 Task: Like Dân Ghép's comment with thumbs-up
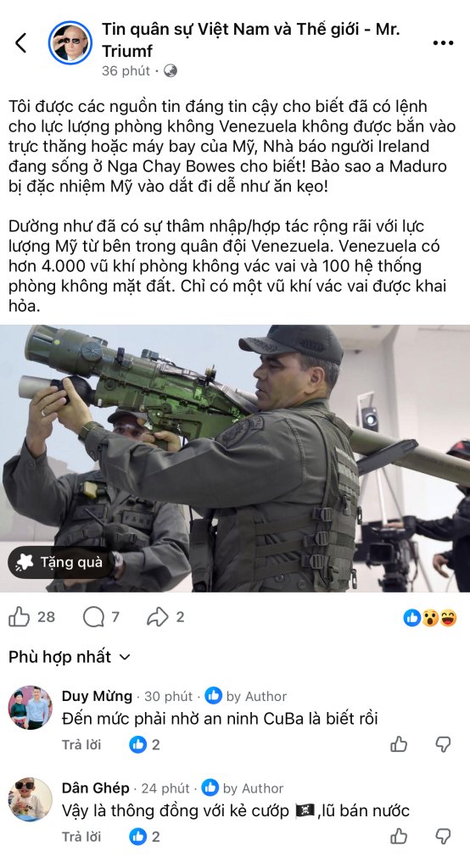point(399,837)
